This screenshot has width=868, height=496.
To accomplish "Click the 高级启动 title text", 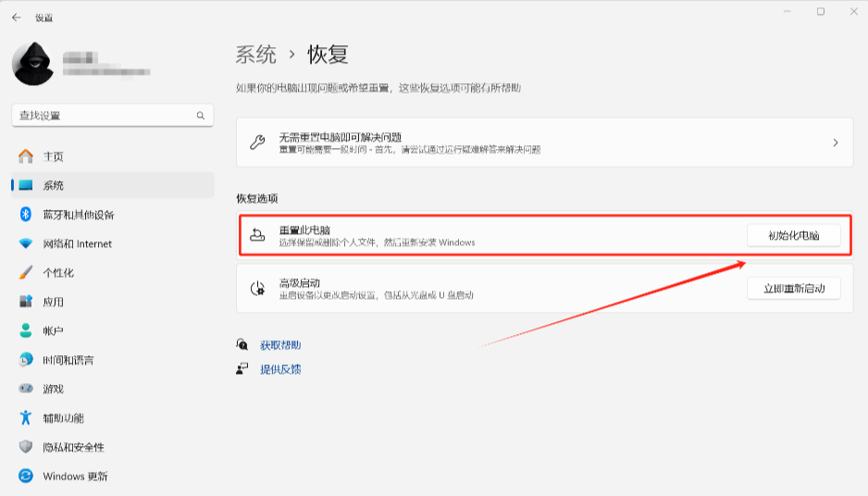I will click(300, 283).
